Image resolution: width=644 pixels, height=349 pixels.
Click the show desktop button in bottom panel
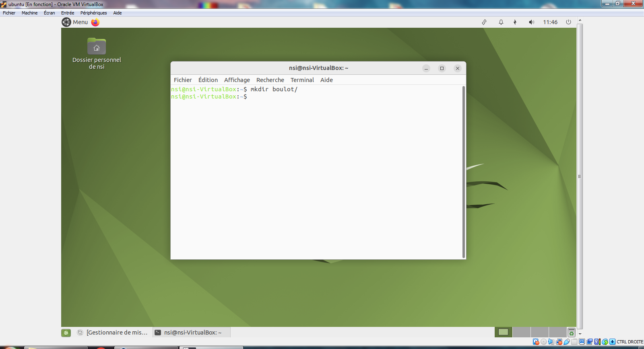[66, 333]
